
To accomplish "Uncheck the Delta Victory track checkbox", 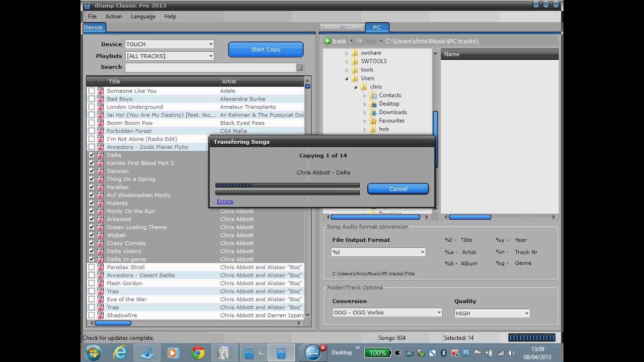I will (92, 251).
